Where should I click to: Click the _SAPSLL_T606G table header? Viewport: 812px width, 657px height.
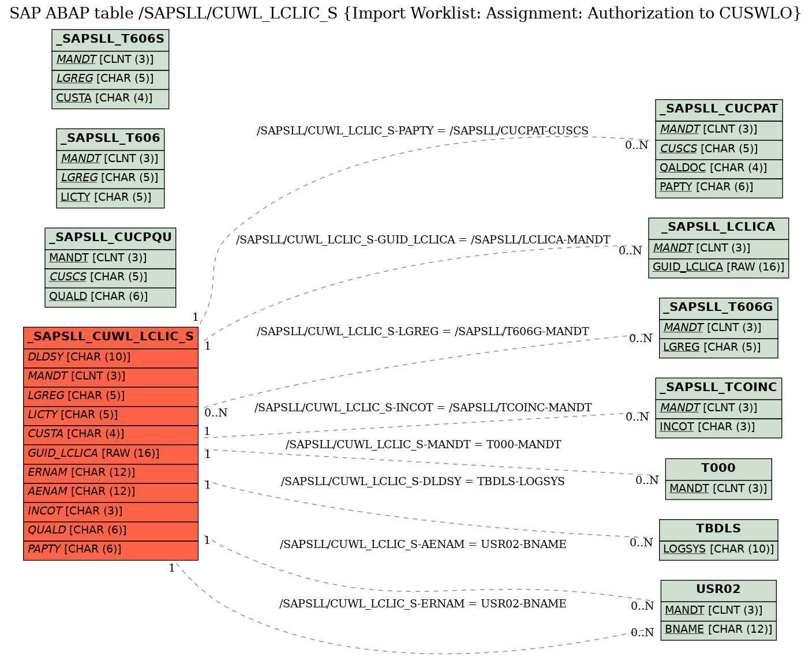pyautogui.click(x=719, y=309)
